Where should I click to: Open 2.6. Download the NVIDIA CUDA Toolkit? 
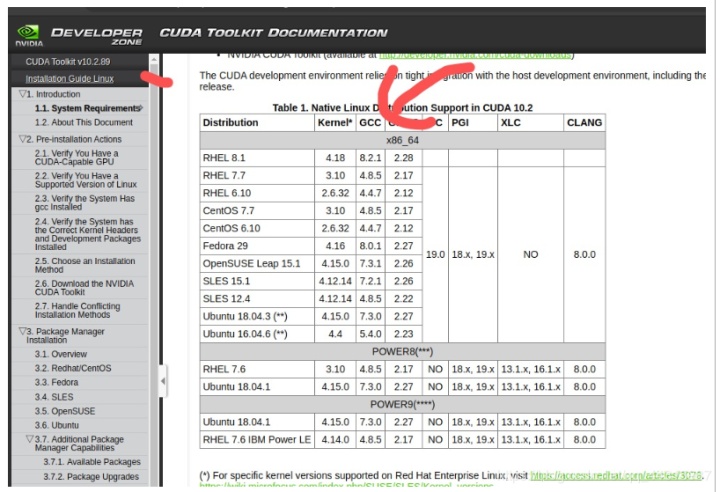point(84,288)
